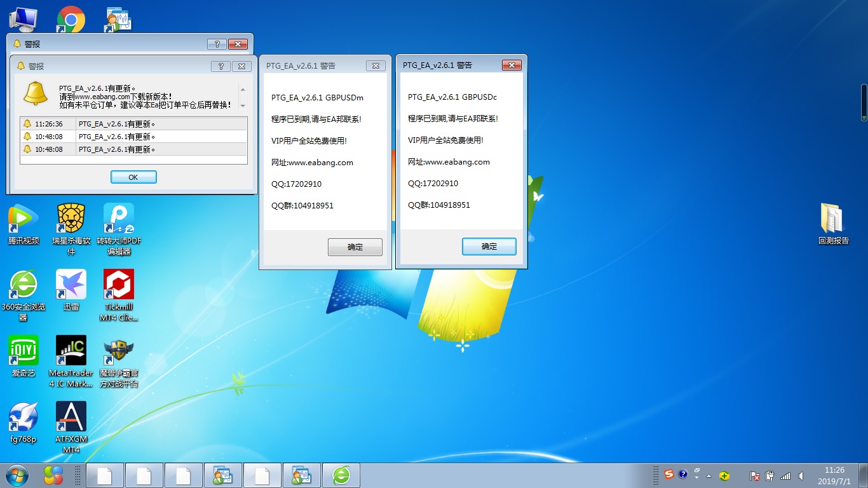Image resolution: width=868 pixels, height=488 pixels.
Task: Open the fg768p desktop shortcut
Action: click(24, 423)
